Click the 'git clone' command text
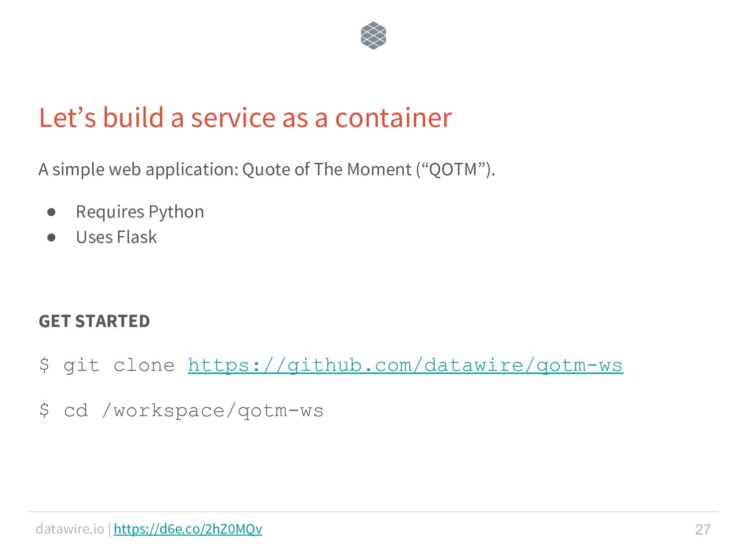This screenshot has width=747, height=560. [119, 365]
